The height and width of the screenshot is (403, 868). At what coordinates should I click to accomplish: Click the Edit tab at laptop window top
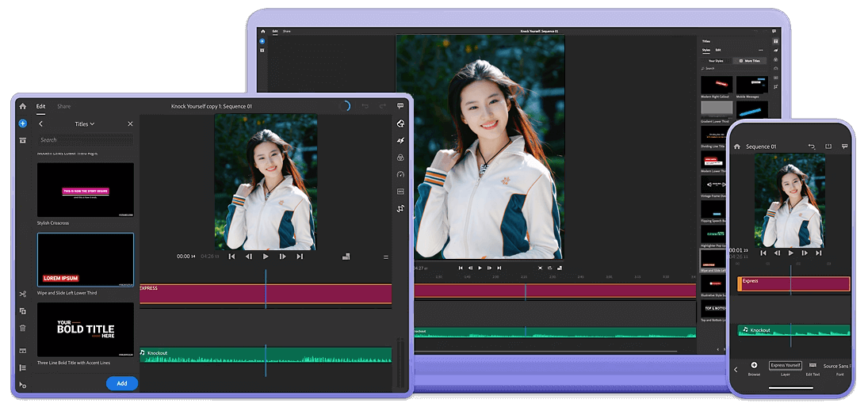275,32
